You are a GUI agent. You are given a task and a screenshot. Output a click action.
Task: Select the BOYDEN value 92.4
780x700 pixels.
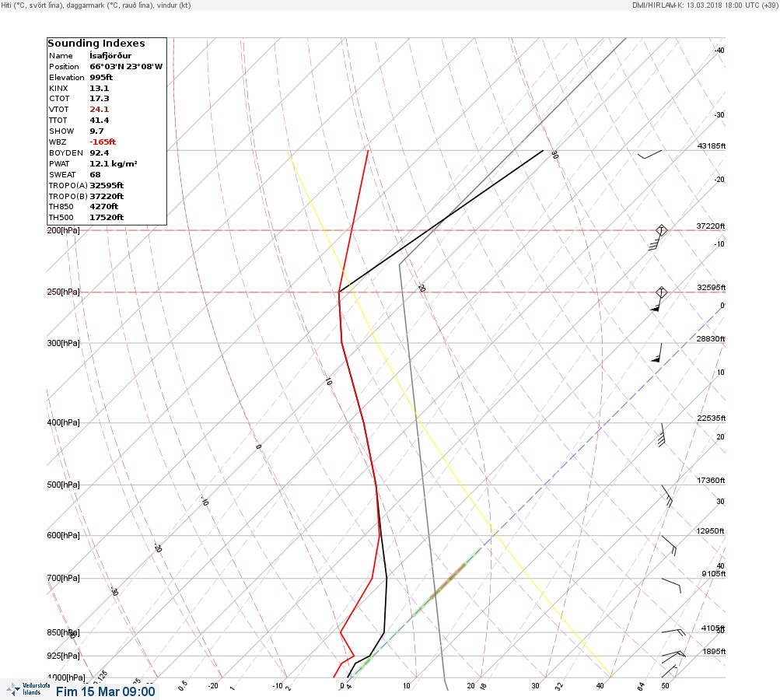point(99,153)
